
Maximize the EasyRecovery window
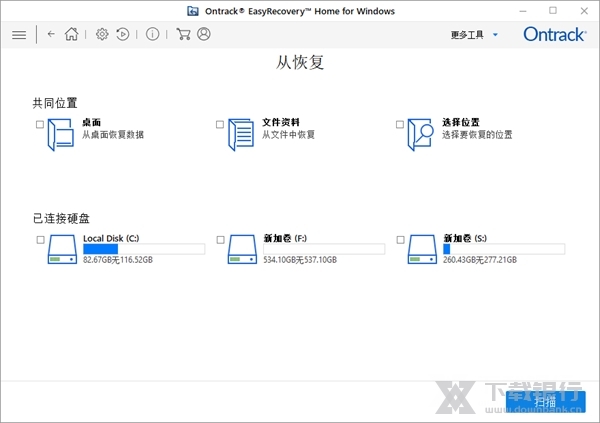click(x=553, y=11)
